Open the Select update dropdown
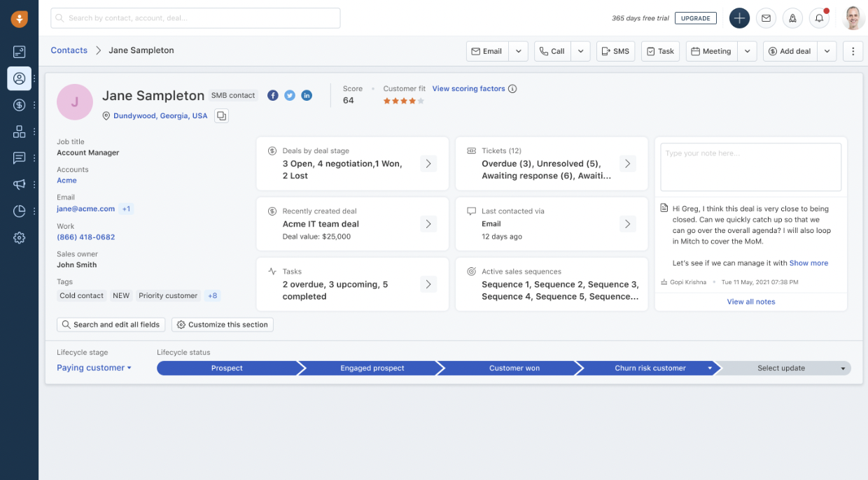 pos(782,368)
